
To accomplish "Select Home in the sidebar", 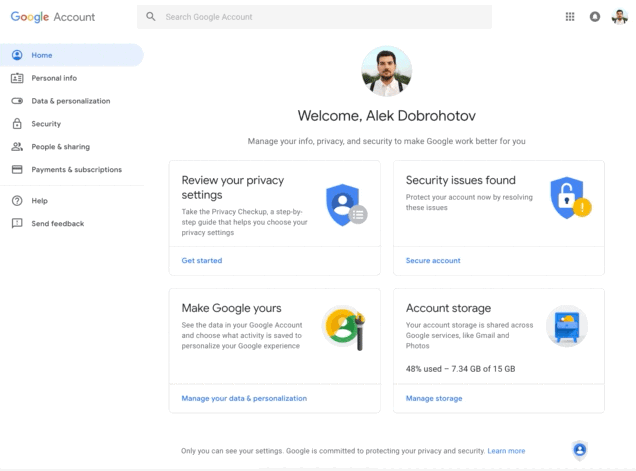I will click(x=72, y=55).
